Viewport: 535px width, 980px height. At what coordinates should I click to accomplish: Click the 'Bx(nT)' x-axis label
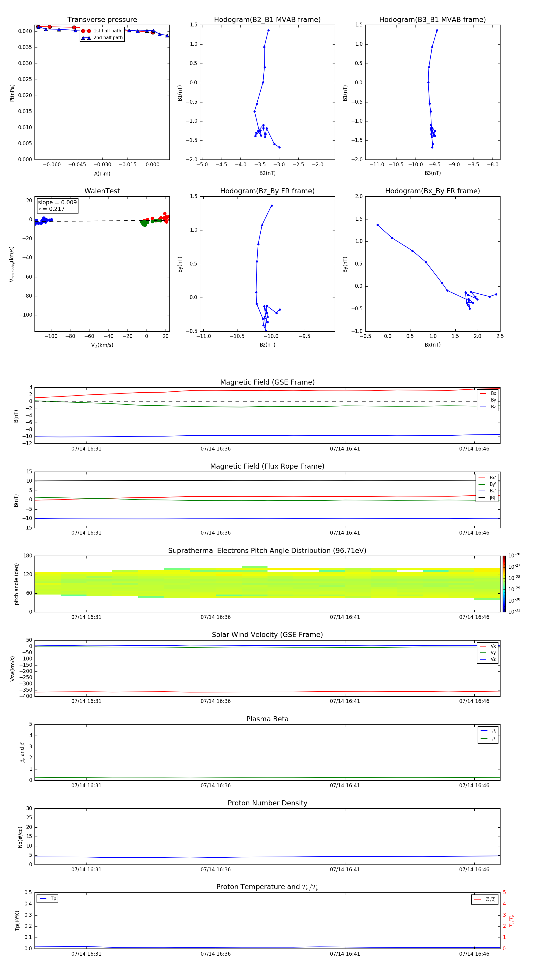click(432, 345)
